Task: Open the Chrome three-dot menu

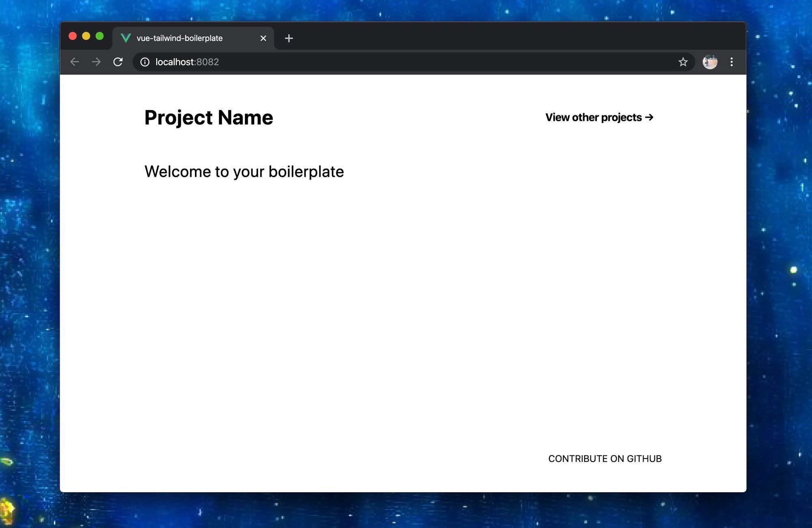Action: coord(731,62)
